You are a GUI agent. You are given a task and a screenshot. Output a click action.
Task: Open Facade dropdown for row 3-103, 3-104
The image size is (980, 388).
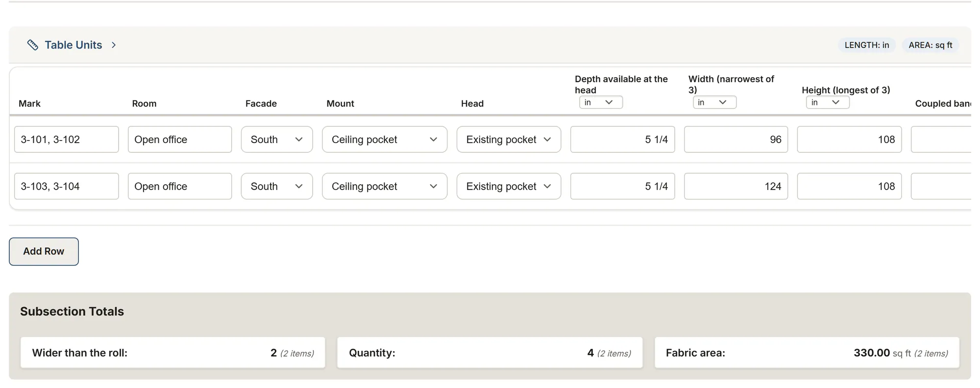[277, 186]
